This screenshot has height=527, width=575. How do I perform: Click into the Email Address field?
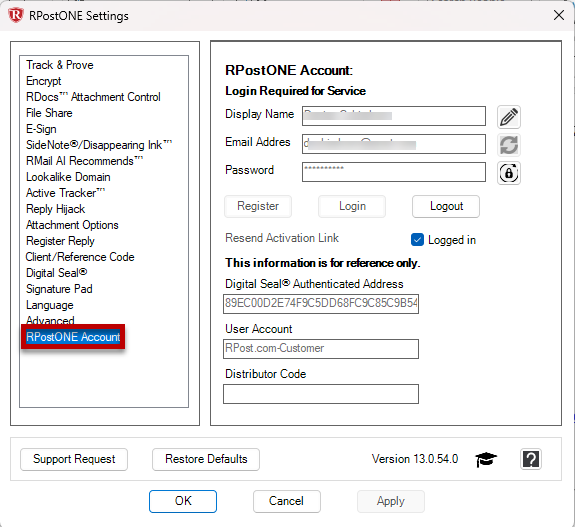(x=394, y=144)
